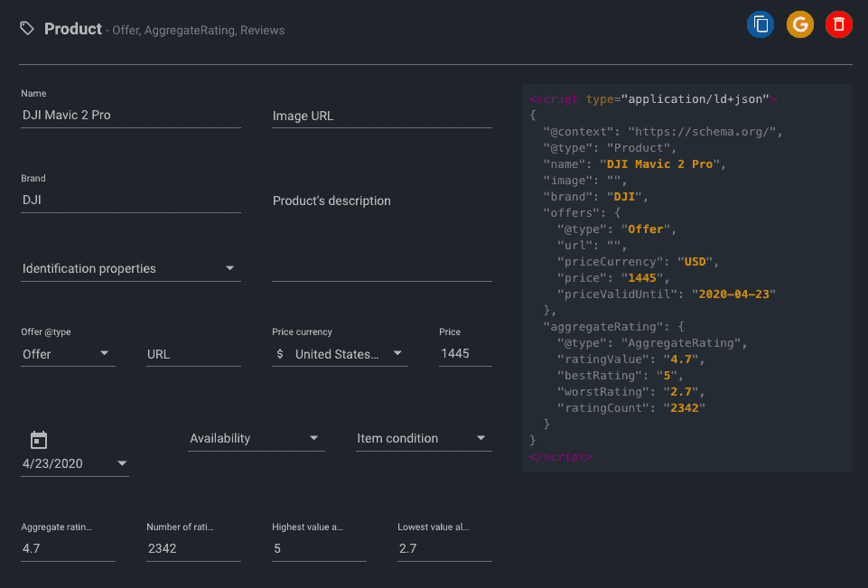The width and height of the screenshot is (868, 588).
Task: Edit the Highest value allowed field
Action: tap(319, 548)
